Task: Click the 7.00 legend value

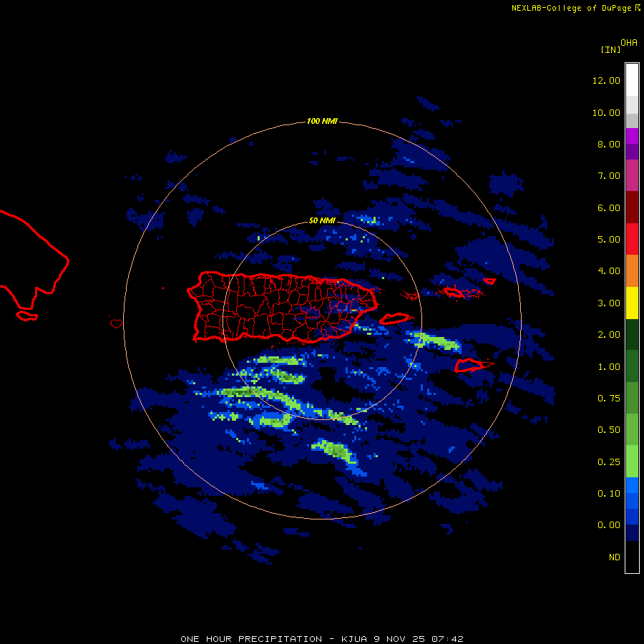Action: click(609, 176)
